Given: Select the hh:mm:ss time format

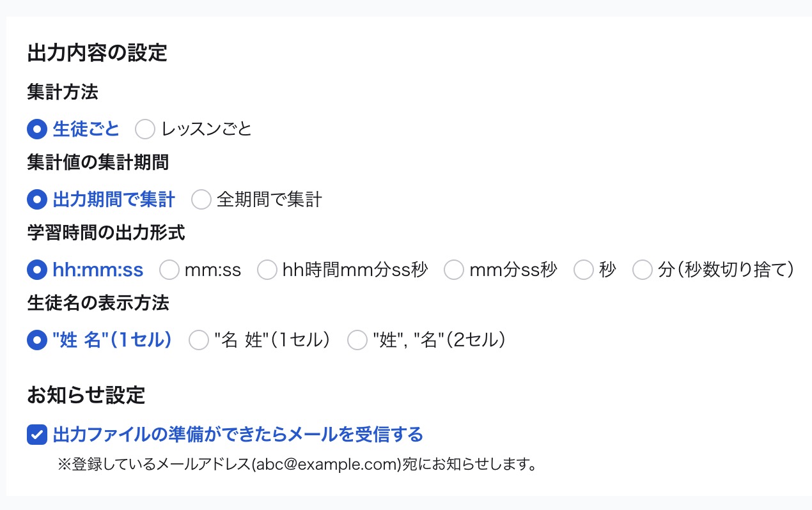Looking at the screenshot, I should pyautogui.click(x=37, y=270).
